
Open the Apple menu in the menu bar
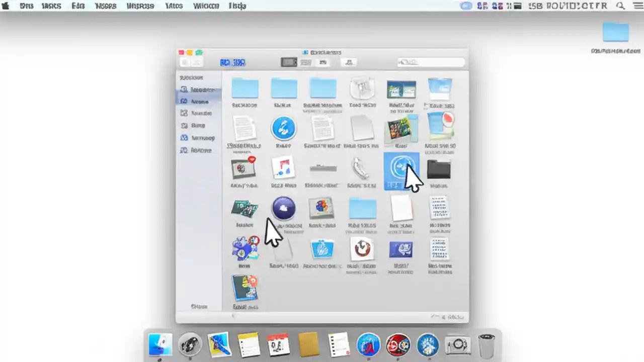point(6,6)
